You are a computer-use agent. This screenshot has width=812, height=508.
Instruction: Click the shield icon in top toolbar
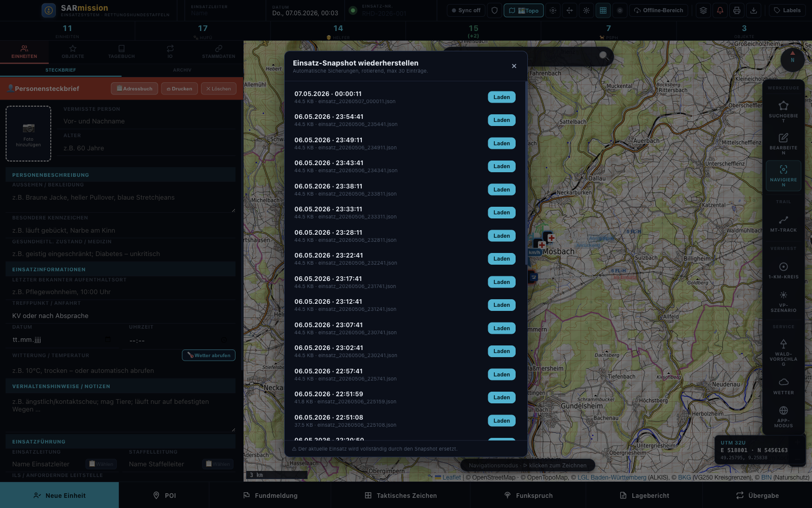pyautogui.click(x=495, y=10)
